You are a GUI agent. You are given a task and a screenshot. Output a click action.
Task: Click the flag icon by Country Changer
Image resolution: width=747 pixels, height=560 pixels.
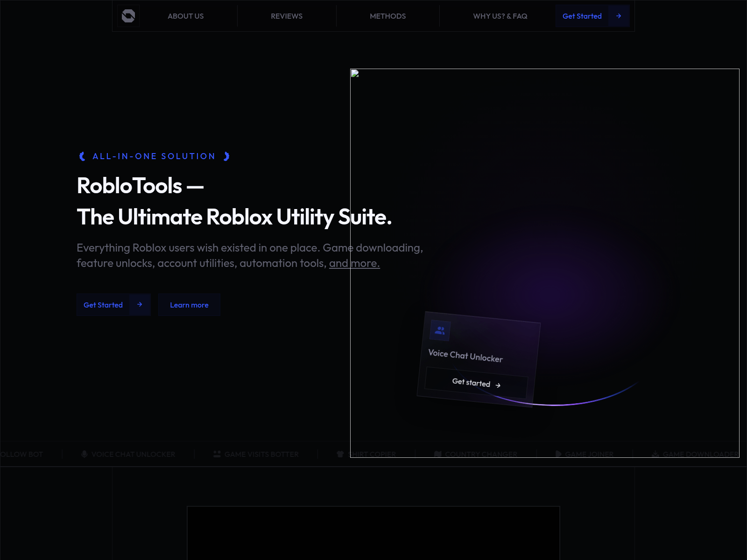pyautogui.click(x=438, y=454)
